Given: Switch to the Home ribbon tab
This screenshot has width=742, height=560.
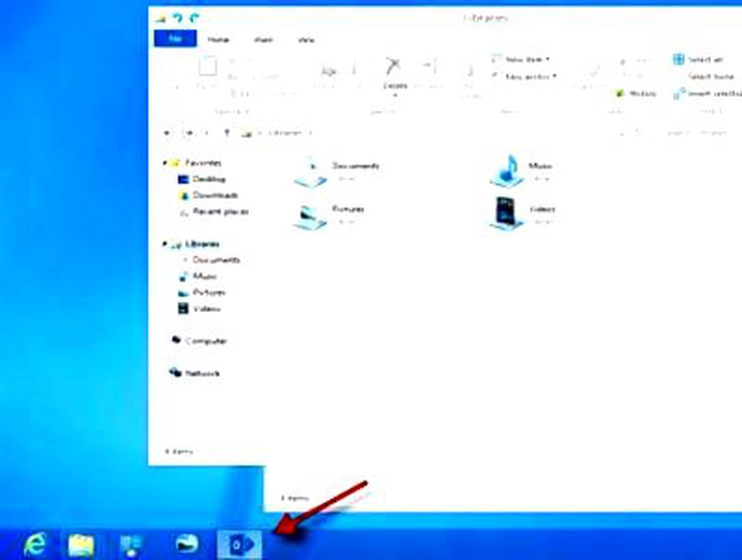Looking at the screenshot, I should tap(218, 40).
